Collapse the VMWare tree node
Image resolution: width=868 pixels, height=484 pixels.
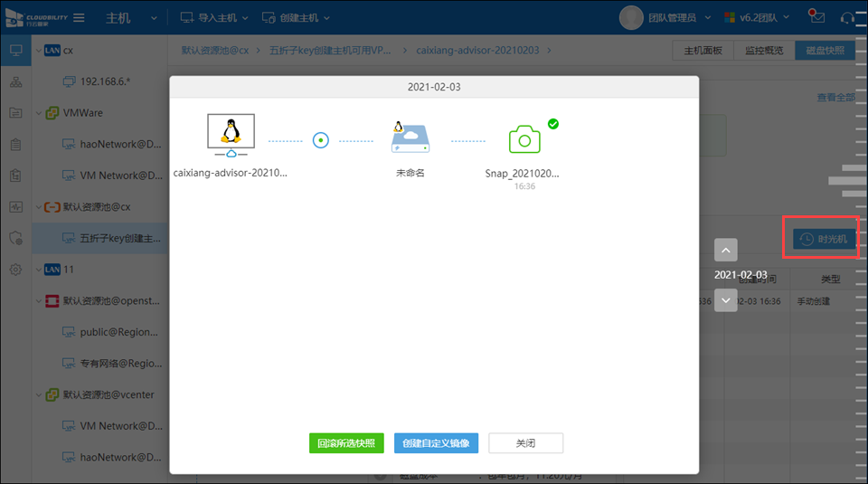coord(37,113)
